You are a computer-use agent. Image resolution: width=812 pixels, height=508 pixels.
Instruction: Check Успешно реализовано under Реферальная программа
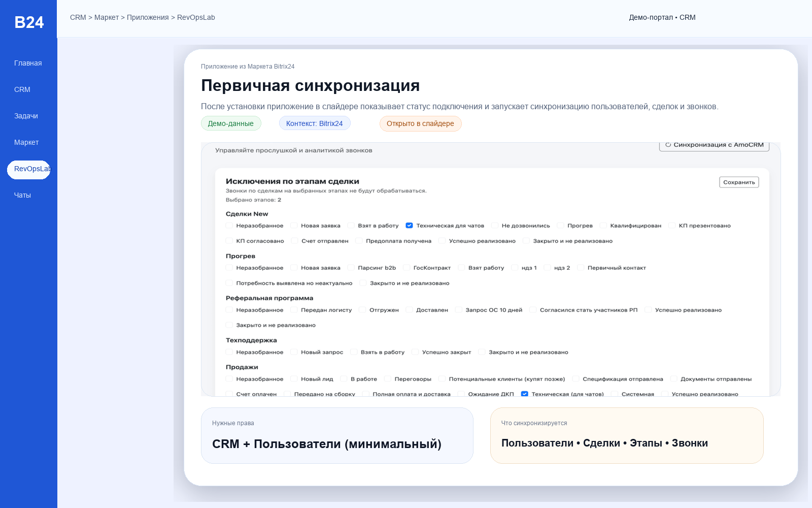pos(648,310)
